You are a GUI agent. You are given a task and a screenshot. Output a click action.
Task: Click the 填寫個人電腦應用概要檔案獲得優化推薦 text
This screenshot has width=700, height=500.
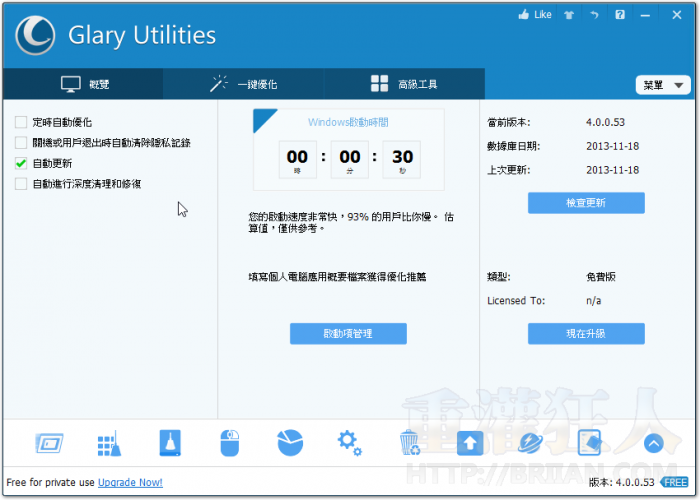tap(337, 277)
